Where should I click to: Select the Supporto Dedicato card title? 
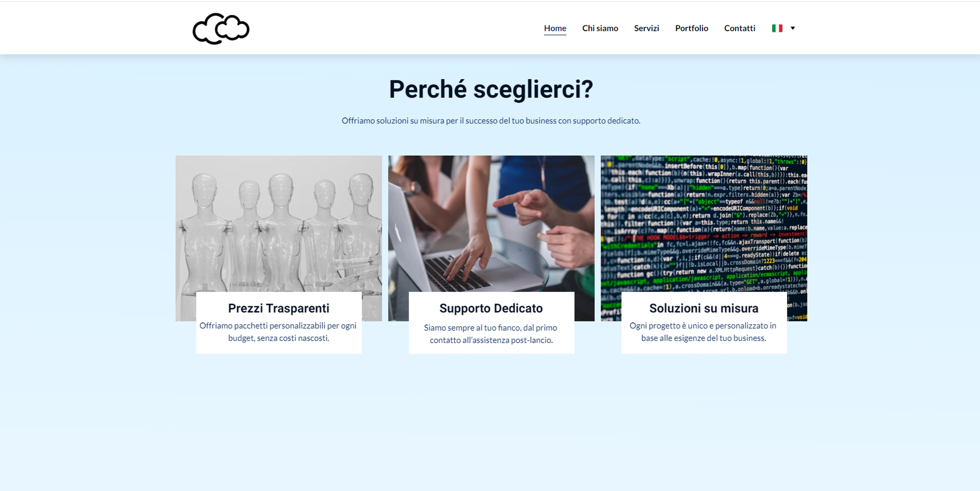(491, 308)
